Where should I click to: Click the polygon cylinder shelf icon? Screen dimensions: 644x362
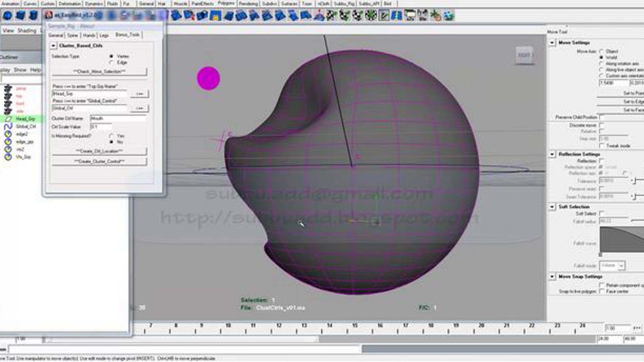[x=33, y=15]
